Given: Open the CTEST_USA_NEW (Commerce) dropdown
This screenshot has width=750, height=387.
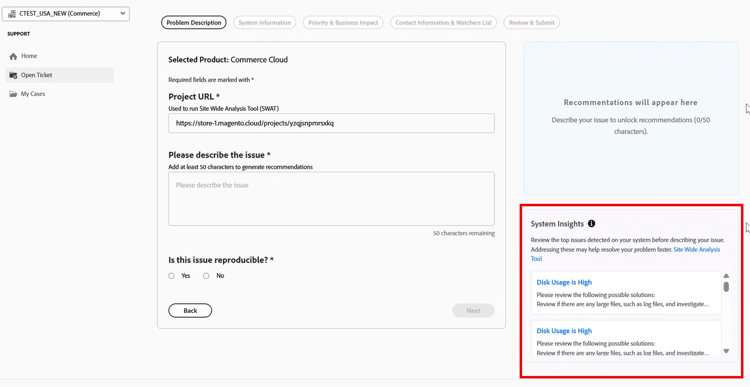Looking at the screenshot, I should pos(66,13).
